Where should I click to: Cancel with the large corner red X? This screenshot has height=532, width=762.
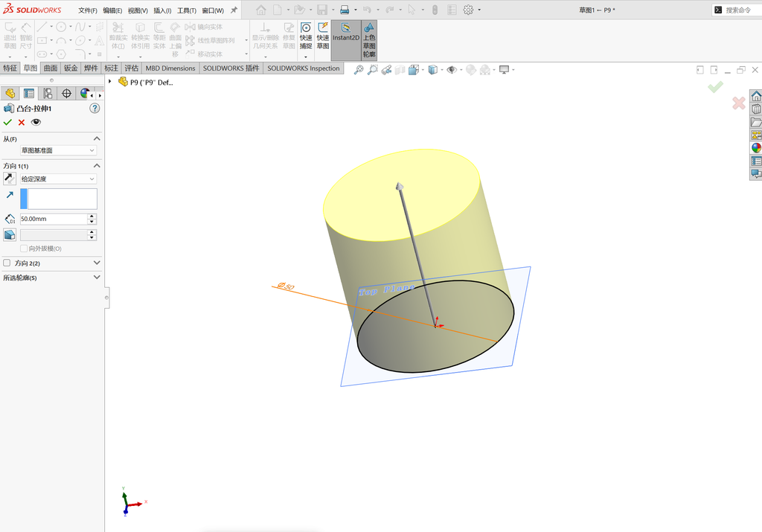pos(739,103)
